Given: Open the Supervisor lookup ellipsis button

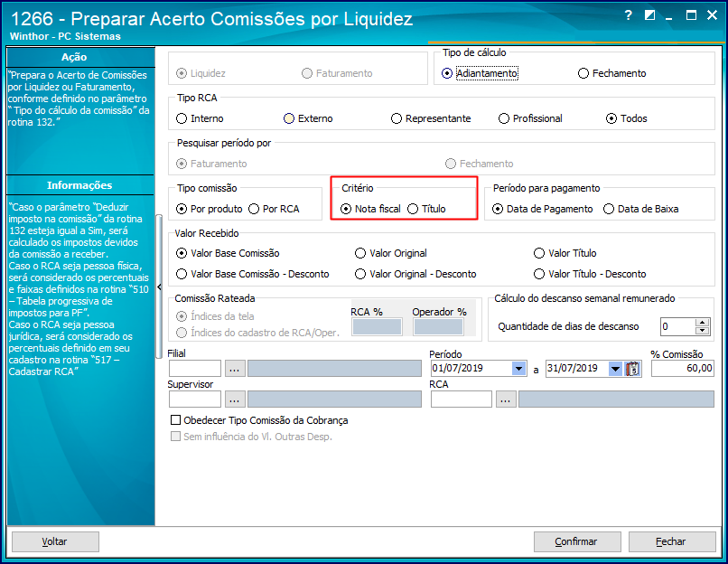Looking at the screenshot, I should (235, 399).
